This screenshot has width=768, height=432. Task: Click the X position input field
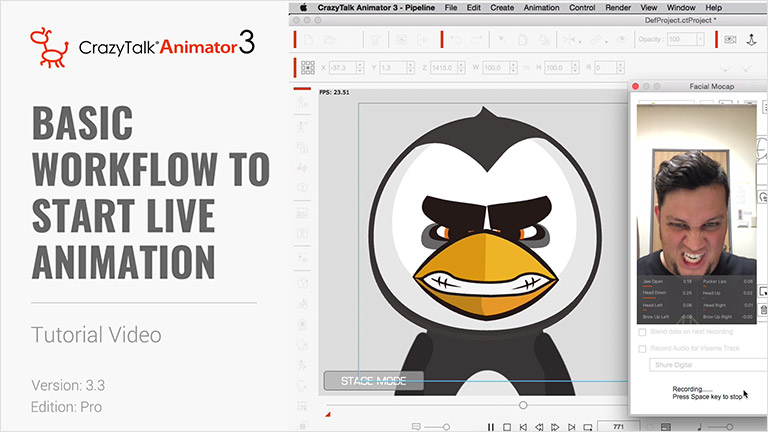(x=343, y=68)
